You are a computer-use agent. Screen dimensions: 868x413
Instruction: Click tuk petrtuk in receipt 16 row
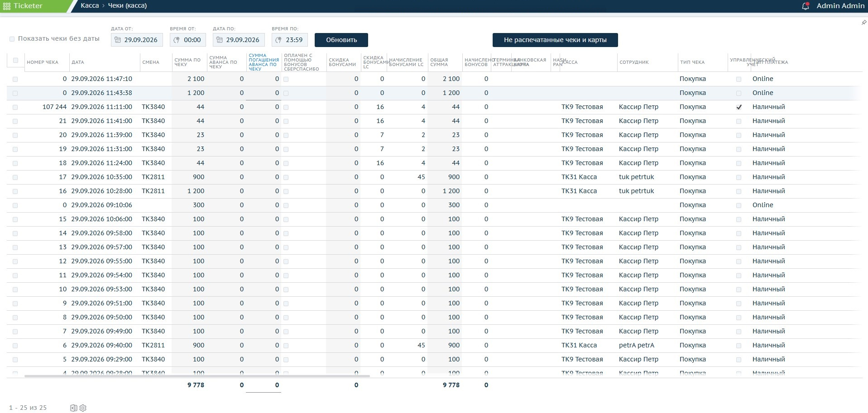(x=636, y=191)
